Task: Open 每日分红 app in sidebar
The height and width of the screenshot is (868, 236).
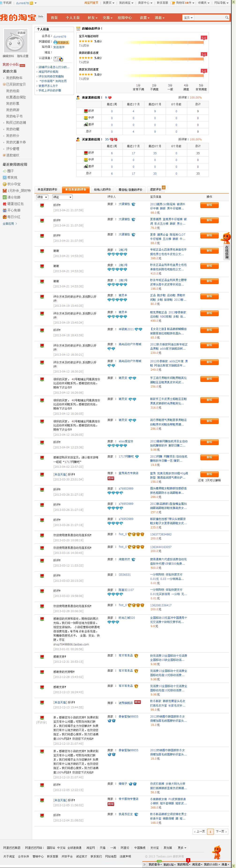Action: tap(12, 217)
